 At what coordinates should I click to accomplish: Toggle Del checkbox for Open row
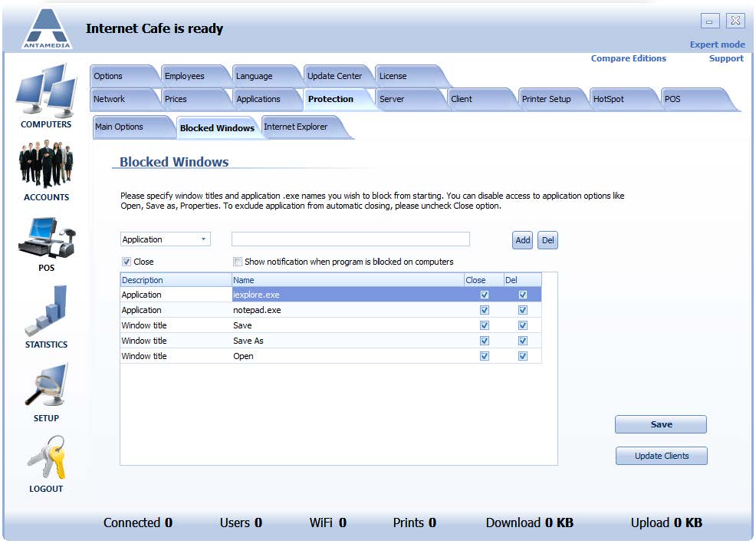pyautogui.click(x=523, y=356)
